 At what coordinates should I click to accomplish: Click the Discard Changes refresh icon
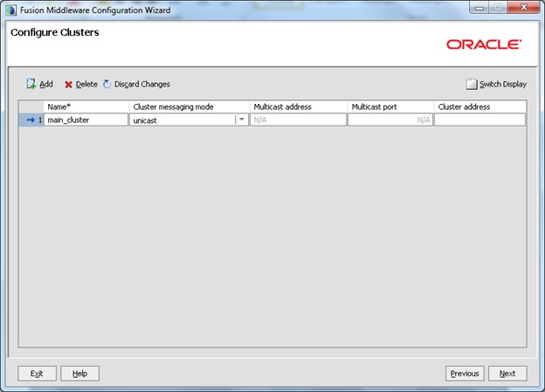point(107,84)
